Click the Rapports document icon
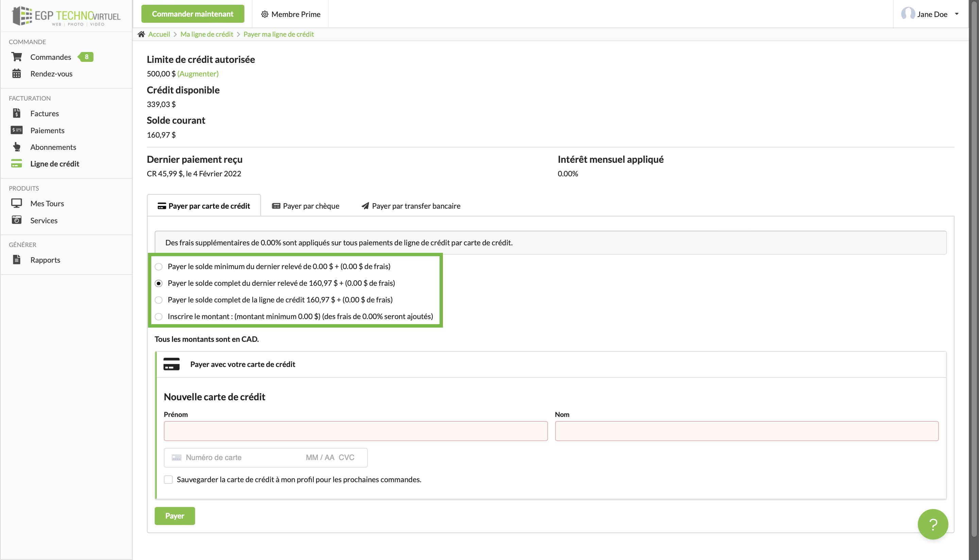Screen dimensions: 979x560 [x=17, y=260]
